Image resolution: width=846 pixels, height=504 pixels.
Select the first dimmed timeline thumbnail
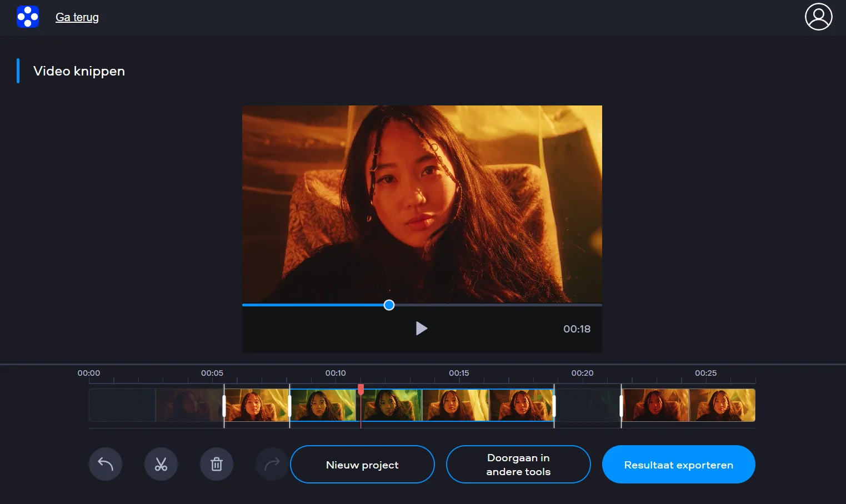pyautogui.click(x=122, y=405)
